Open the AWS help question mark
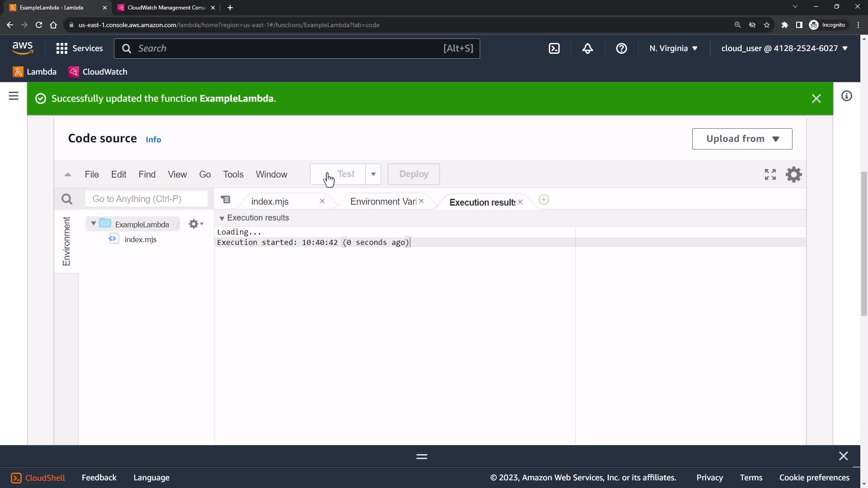This screenshot has height=488, width=868. (621, 48)
